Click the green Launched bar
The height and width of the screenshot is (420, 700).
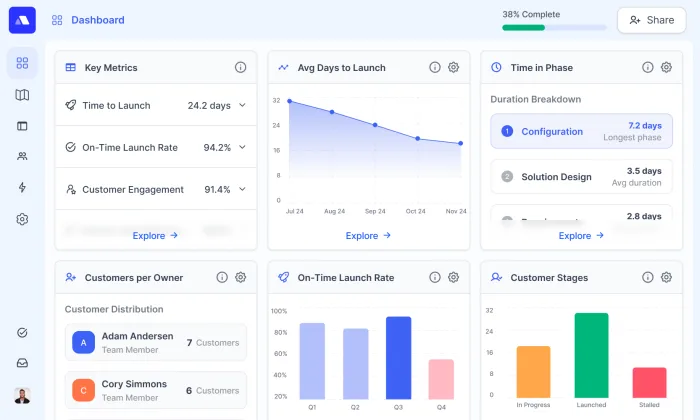(x=592, y=355)
